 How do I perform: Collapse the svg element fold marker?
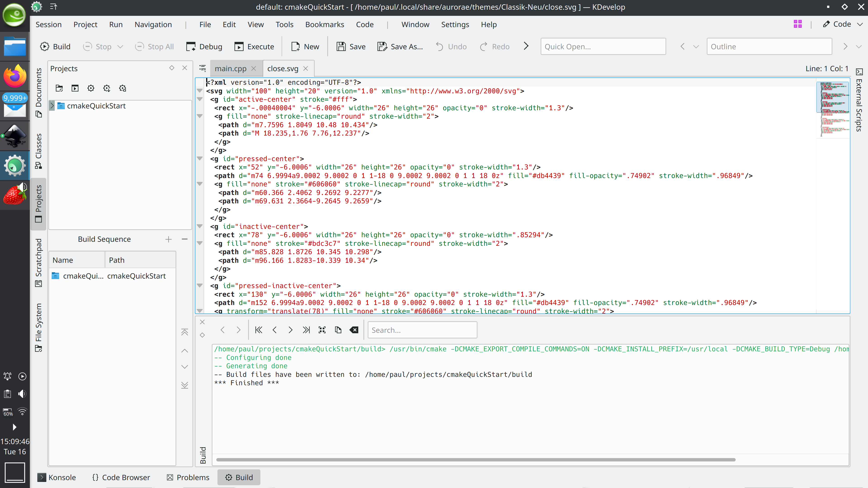(x=199, y=91)
